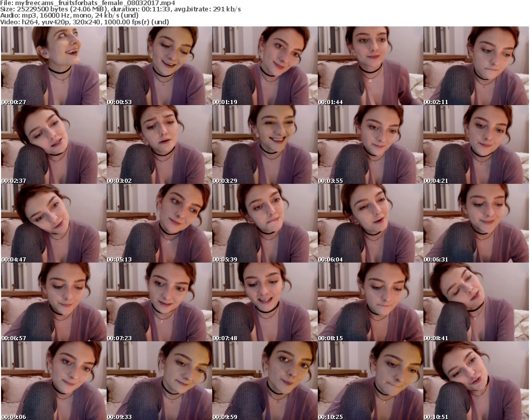Click the frame timestamped 00:10:25
The height and width of the screenshot is (420, 530).
click(370, 381)
